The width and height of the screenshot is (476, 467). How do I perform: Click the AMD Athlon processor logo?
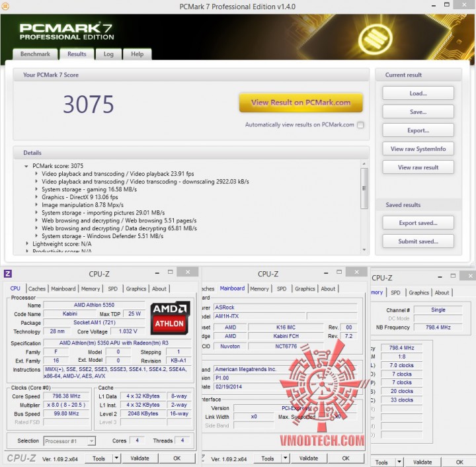pyautogui.click(x=171, y=318)
